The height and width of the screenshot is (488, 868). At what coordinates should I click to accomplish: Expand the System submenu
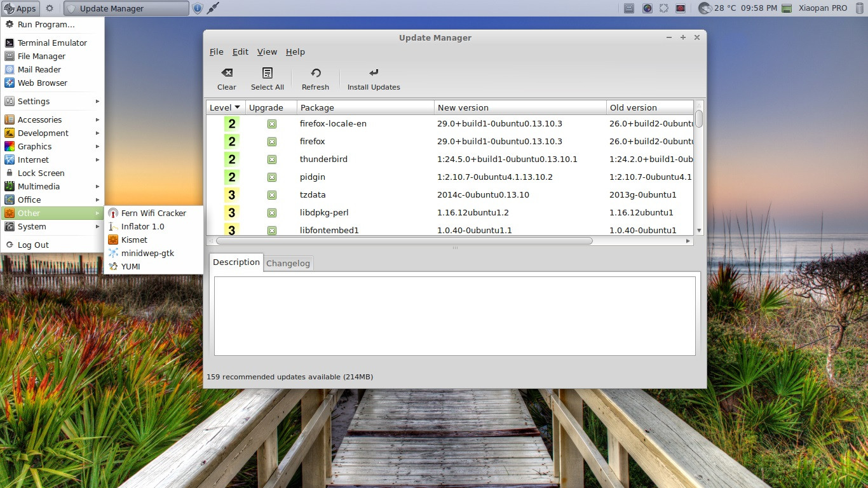point(52,226)
